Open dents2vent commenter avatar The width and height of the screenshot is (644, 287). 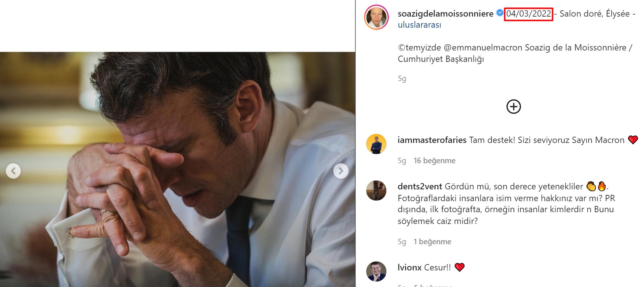(376, 190)
